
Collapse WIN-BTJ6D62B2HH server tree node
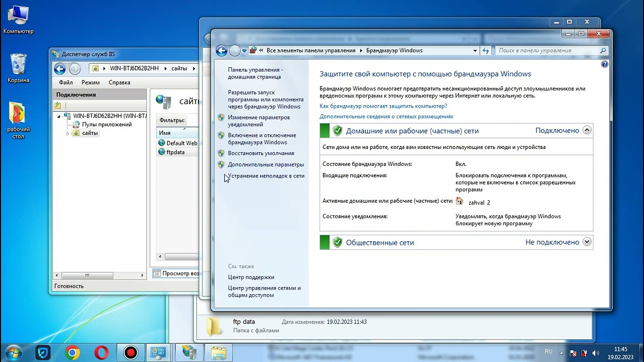59,116
